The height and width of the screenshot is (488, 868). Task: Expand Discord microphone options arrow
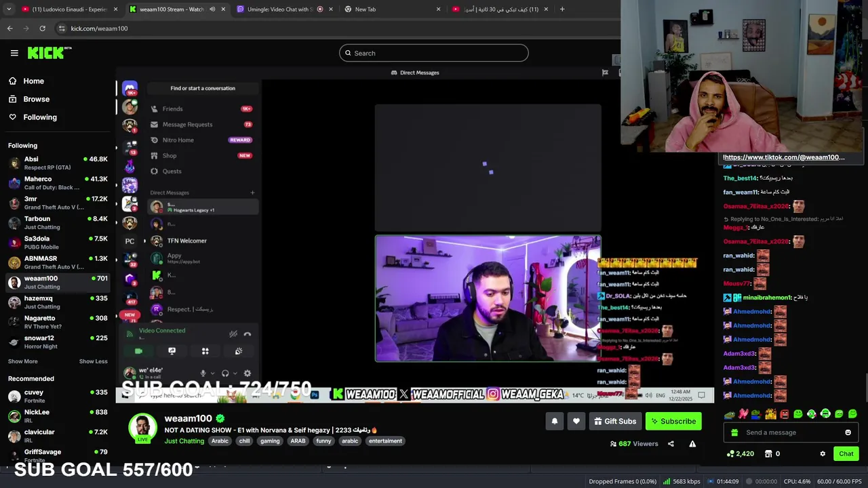[212, 373]
